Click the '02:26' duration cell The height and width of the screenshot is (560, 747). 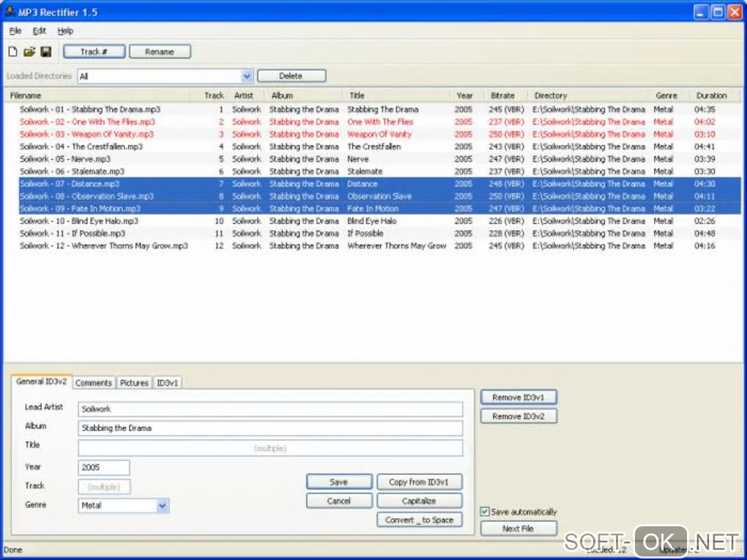(x=705, y=221)
